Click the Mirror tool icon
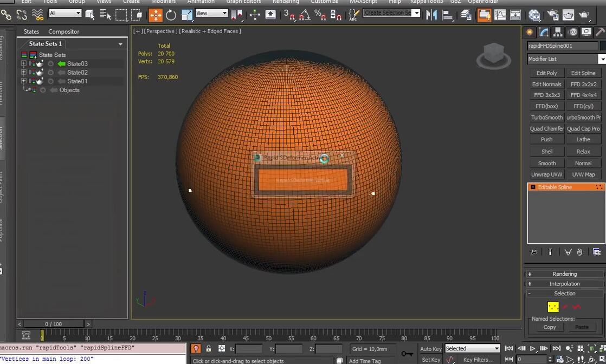The image size is (606, 364). click(431, 15)
